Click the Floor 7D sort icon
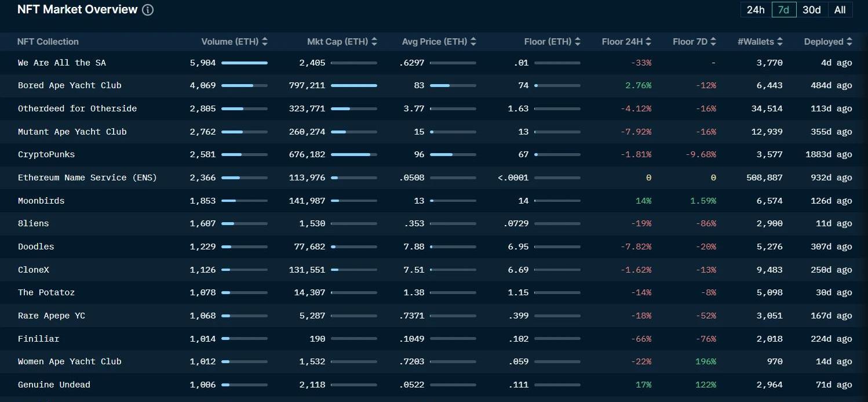The width and height of the screenshot is (868, 402). (713, 42)
